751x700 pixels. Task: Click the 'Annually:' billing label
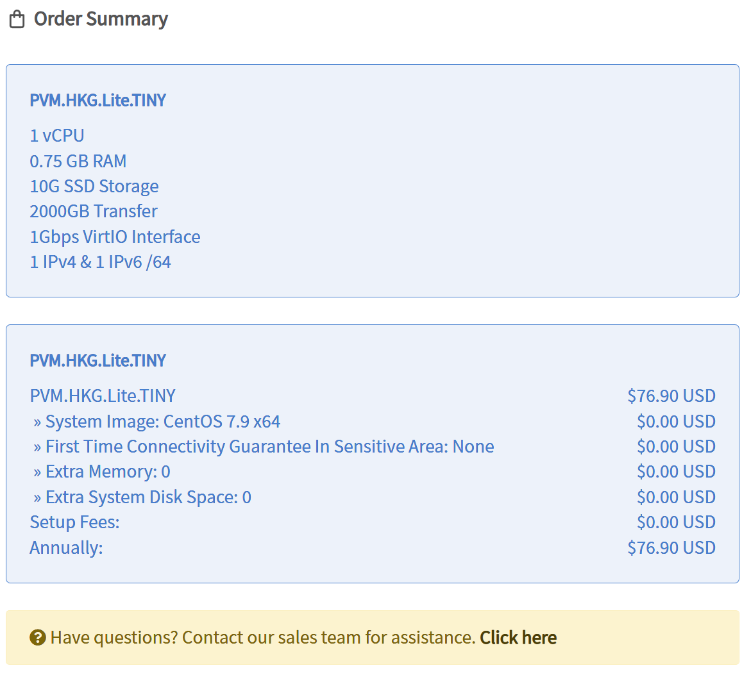click(x=66, y=548)
